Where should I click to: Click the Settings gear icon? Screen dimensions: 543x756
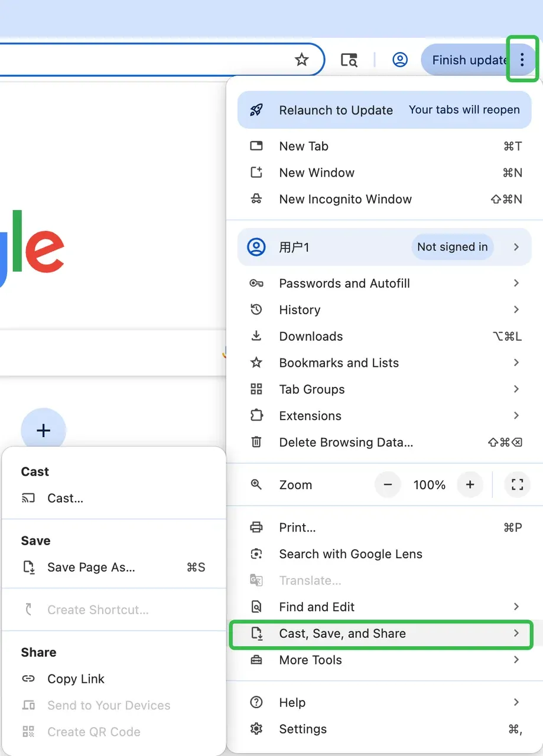click(256, 729)
